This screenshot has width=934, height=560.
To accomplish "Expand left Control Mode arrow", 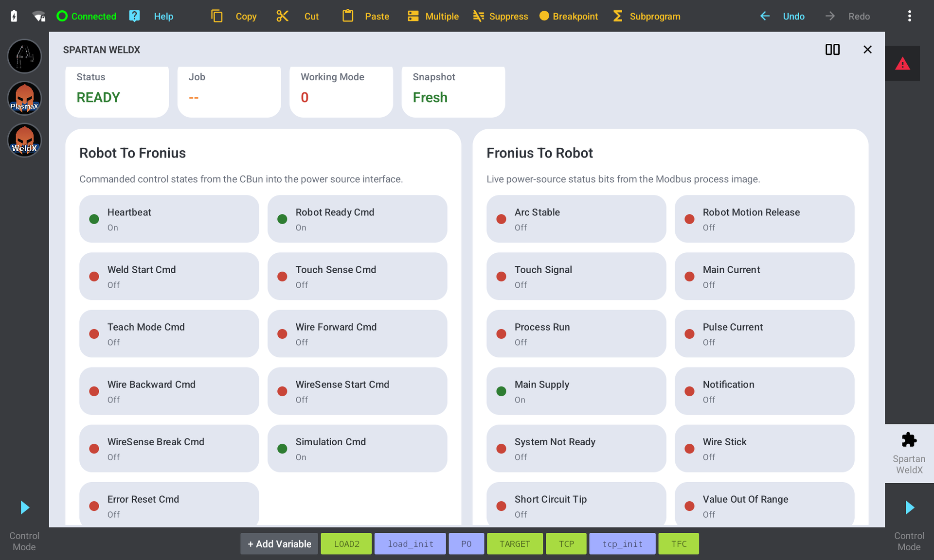I will 25,507.
